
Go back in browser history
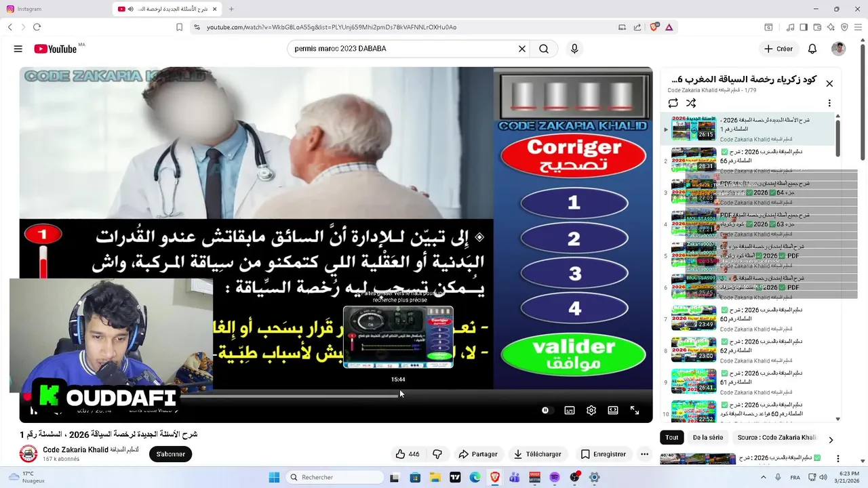coord(9,27)
